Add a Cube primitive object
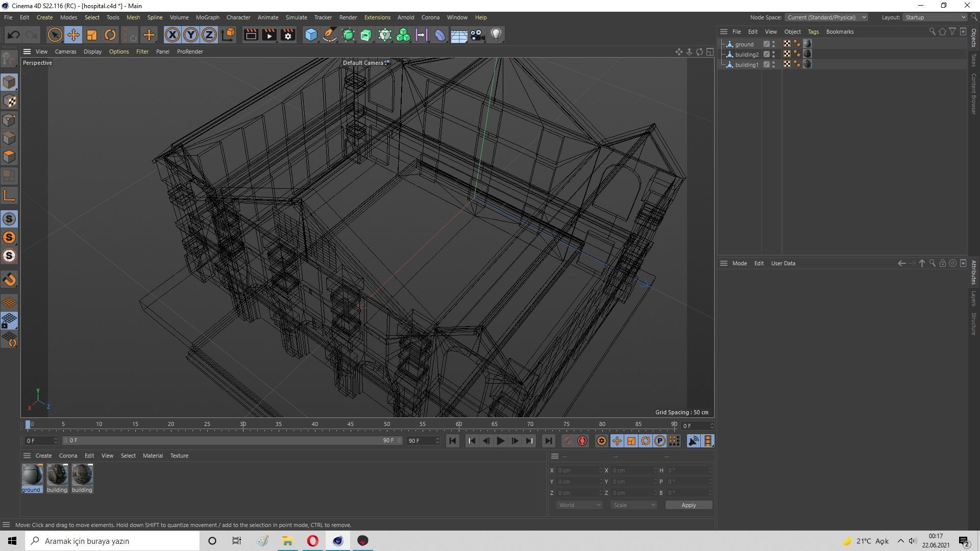 pyautogui.click(x=311, y=35)
